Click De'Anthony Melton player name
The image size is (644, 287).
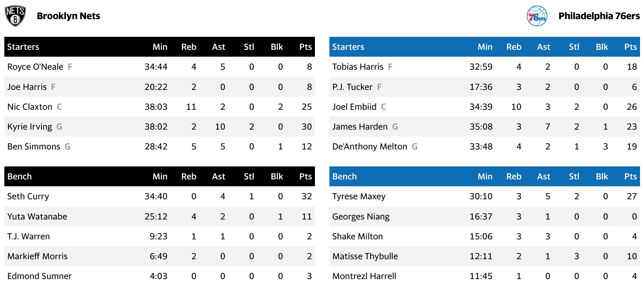[x=369, y=147]
